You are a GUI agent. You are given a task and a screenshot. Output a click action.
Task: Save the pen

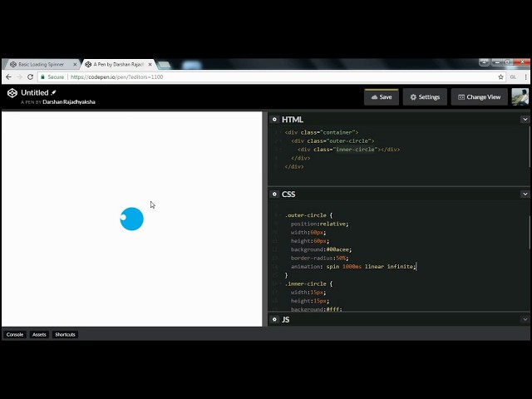(382, 97)
